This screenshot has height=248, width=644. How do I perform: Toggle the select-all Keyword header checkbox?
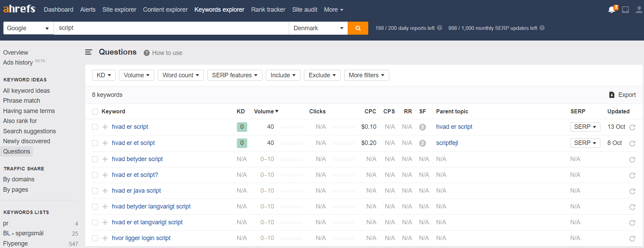pos(95,112)
